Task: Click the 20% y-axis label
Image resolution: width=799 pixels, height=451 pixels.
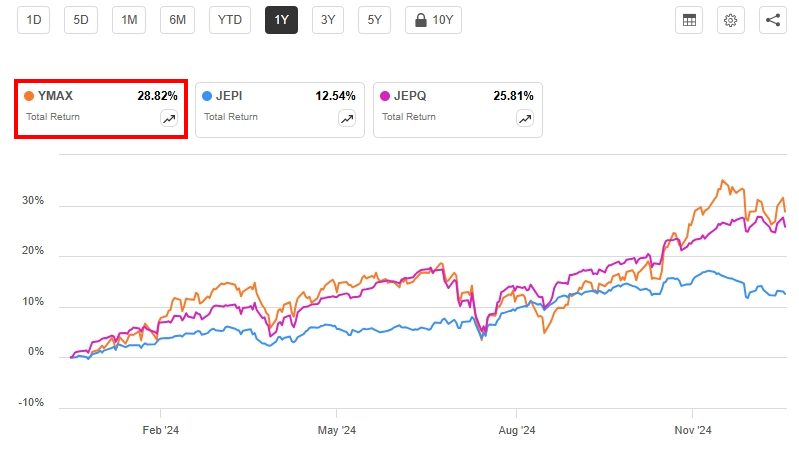Action: tap(33, 251)
